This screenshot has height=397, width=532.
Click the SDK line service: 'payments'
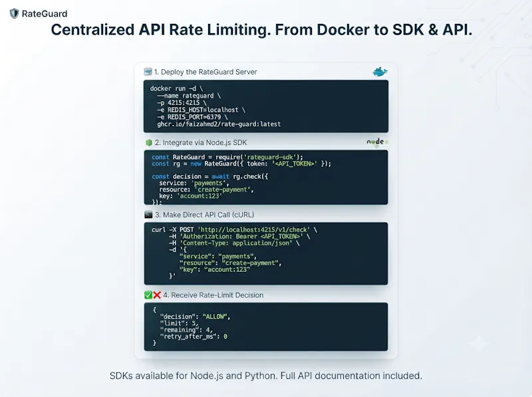194,184
